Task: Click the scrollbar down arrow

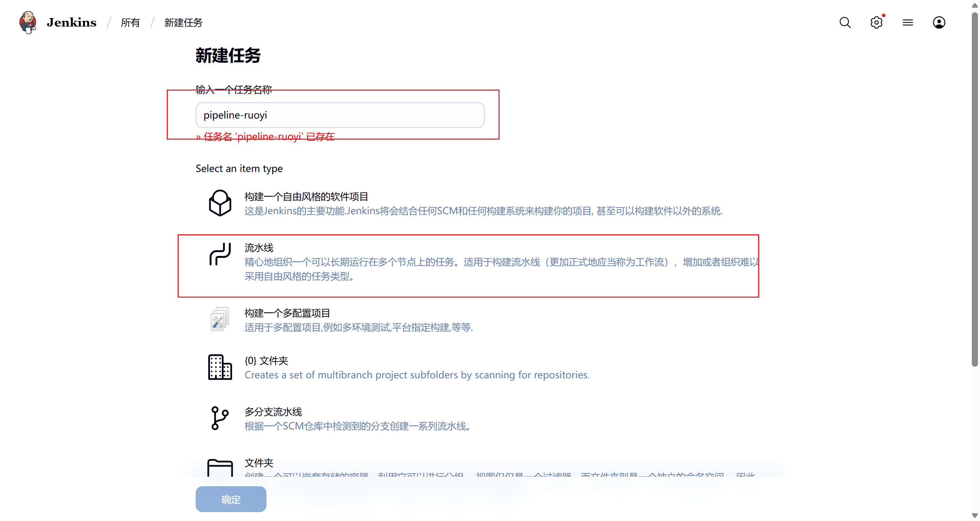Action: pyautogui.click(x=975, y=516)
